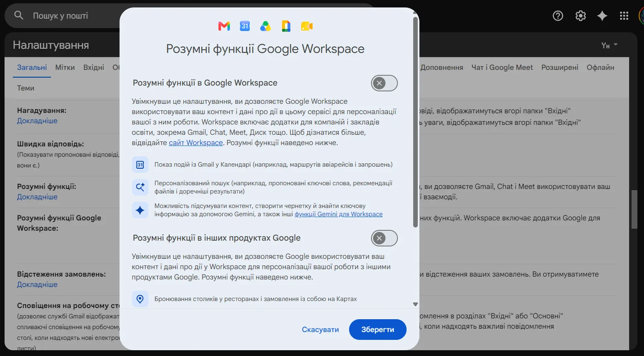Image resolution: width=644 pixels, height=356 pixels.
Task: Switch to the Загальні settings tab
Action: pos(32,67)
